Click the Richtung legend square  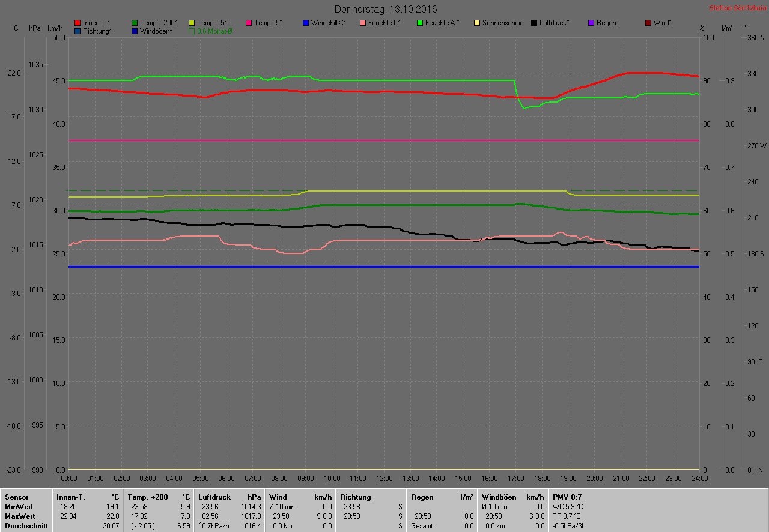pyautogui.click(x=78, y=31)
